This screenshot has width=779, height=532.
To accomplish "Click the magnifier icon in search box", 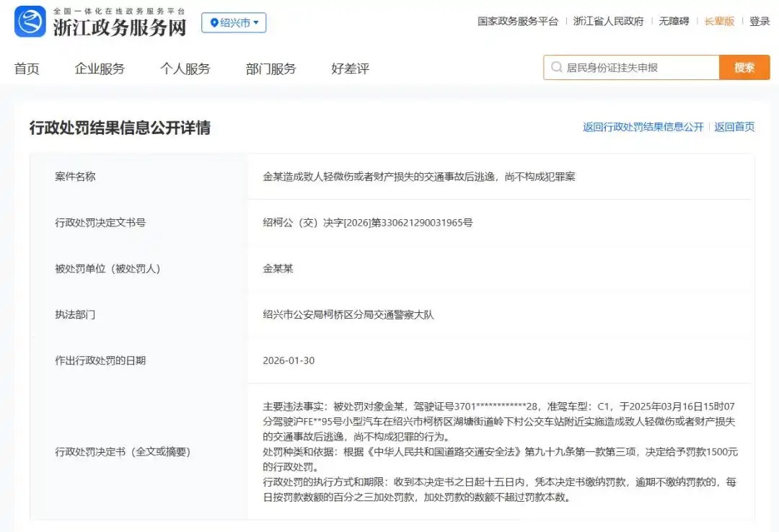I will [x=556, y=67].
